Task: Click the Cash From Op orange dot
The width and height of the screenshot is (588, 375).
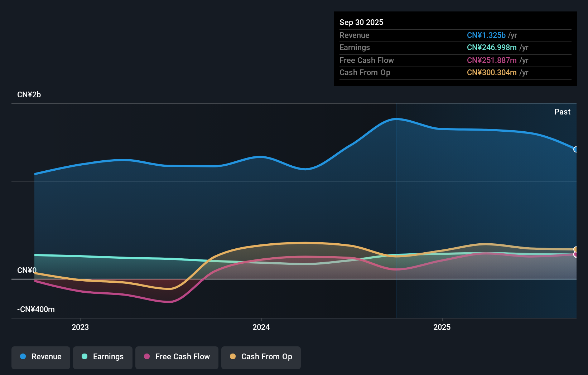Action: (232, 357)
